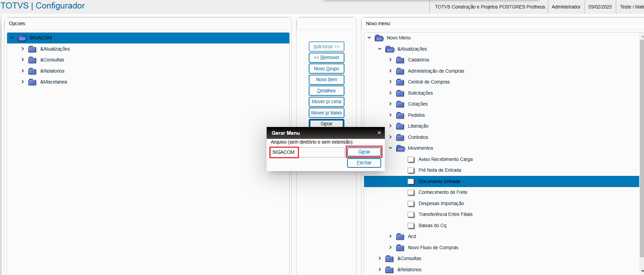Expand the Acd folder
644x275 pixels.
click(391, 236)
